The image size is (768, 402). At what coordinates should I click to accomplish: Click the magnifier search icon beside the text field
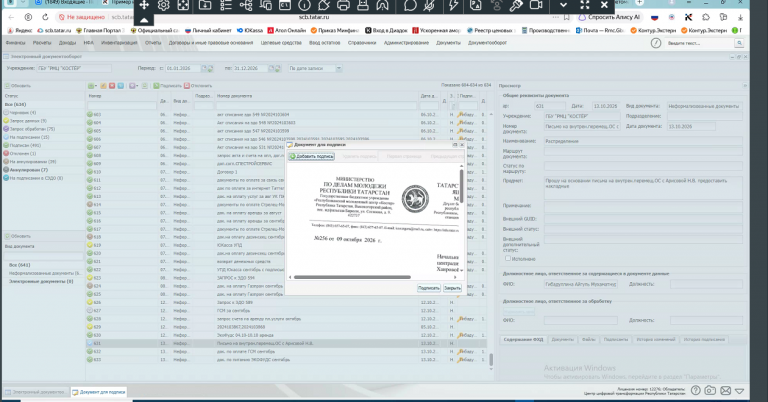tap(739, 43)
